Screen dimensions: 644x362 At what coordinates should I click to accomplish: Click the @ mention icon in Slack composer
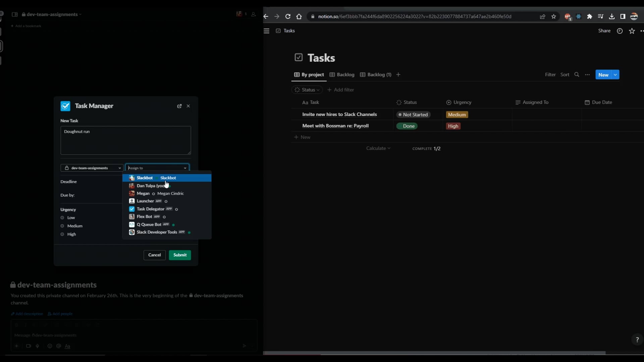coord(58,346)
